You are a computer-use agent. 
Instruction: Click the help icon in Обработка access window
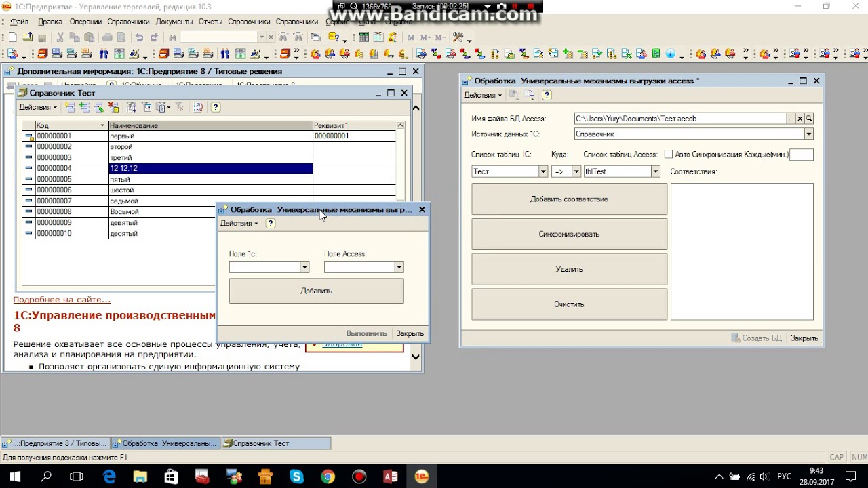pyautogui.click(x=547, y=95)
